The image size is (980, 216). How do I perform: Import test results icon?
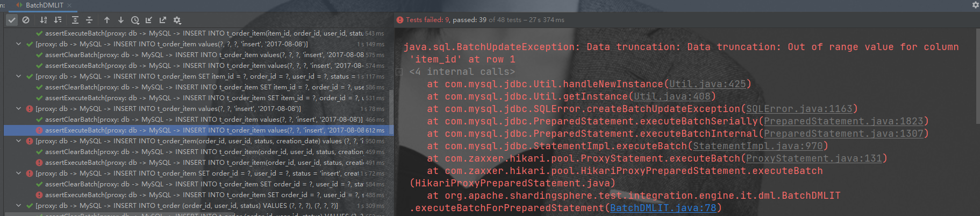(x=149, y=20)
